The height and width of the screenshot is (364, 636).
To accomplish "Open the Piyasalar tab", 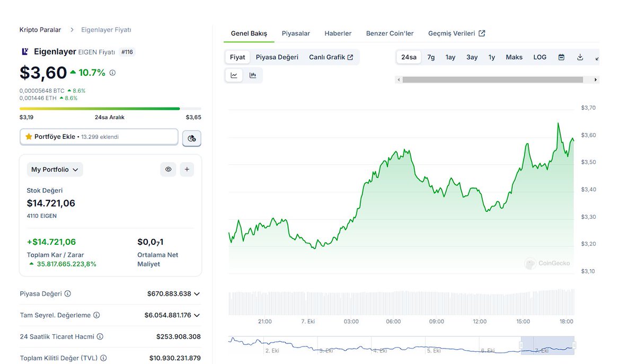I will click(x=296, y=33).
